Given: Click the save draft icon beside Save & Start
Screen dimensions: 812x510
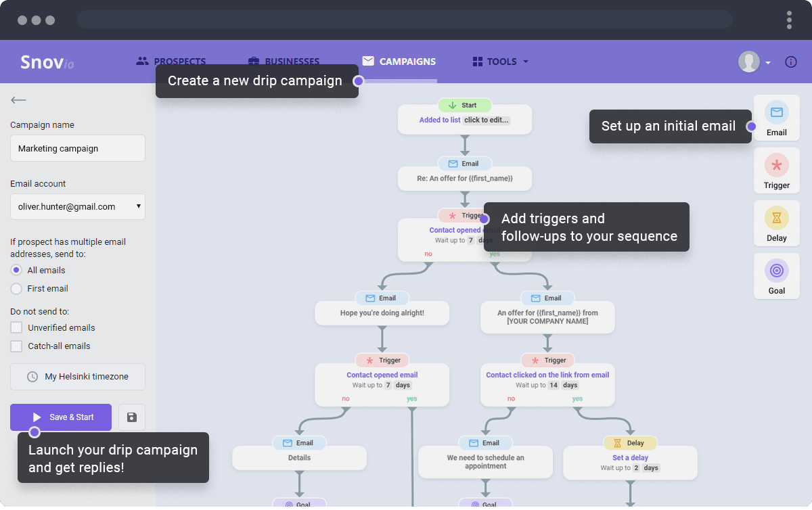Looking at the screenshot, I should tap(131, 417).
